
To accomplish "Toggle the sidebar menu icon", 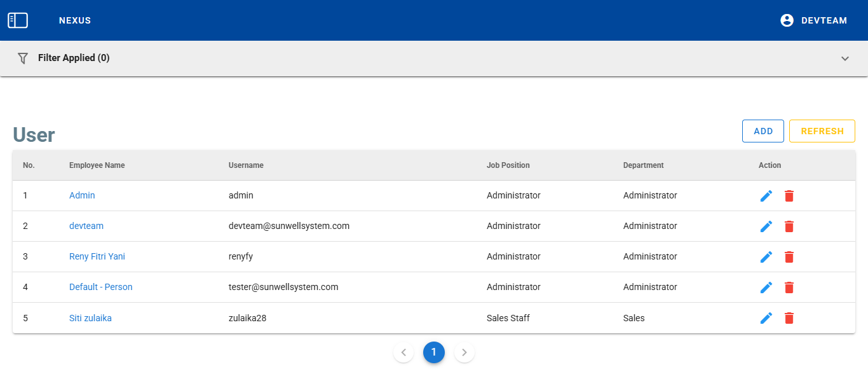I will 18,20.
